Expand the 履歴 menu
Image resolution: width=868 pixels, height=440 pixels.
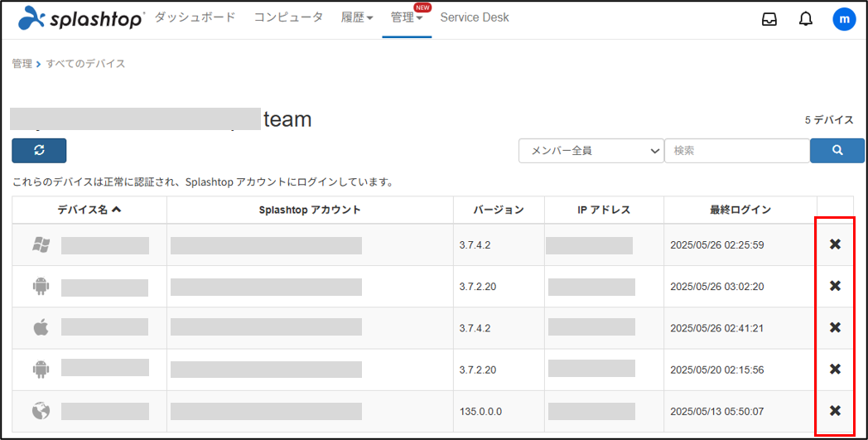[x=357, y=17]
